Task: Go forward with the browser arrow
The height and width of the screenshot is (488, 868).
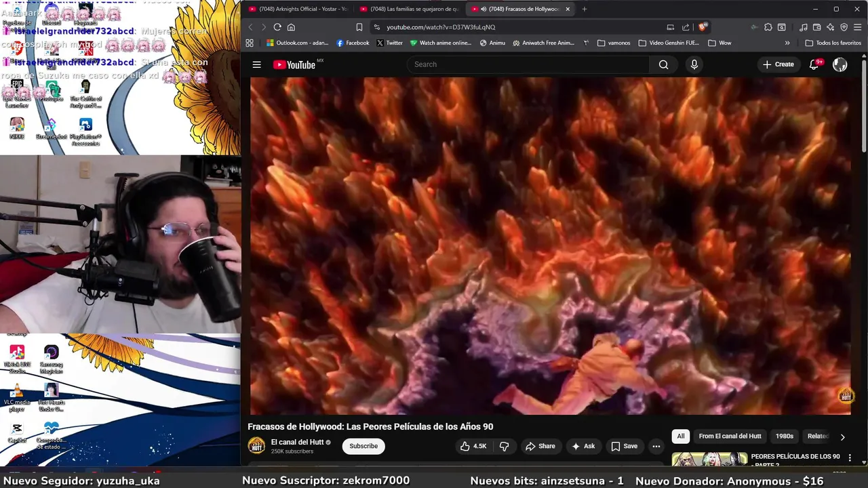Action: [264, 27]
